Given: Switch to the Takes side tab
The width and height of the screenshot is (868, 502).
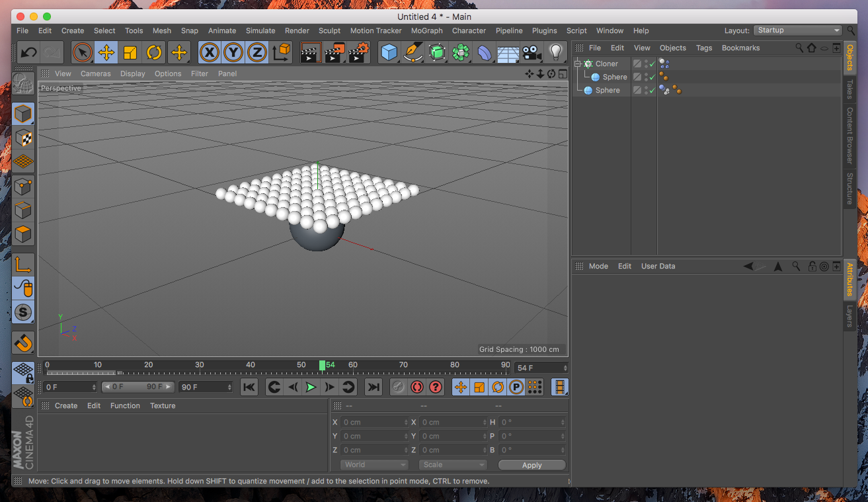Looking at the screenshot, I should 849,89.
